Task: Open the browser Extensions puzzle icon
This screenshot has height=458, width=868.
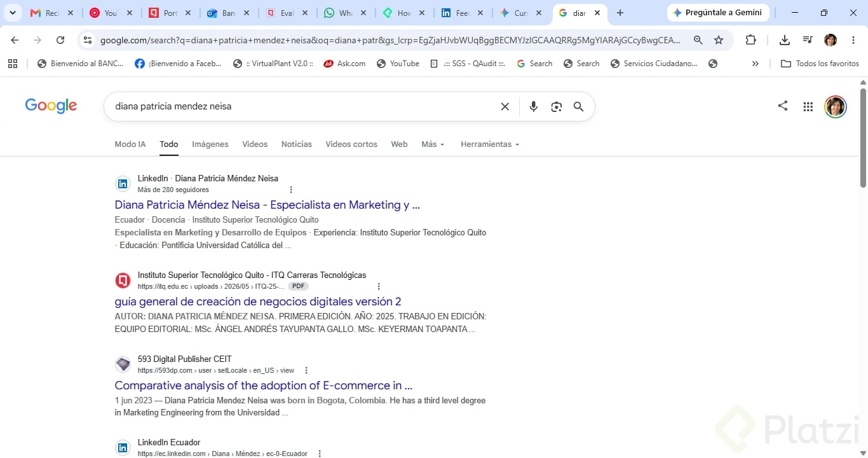Action: [x=750, y=40]
